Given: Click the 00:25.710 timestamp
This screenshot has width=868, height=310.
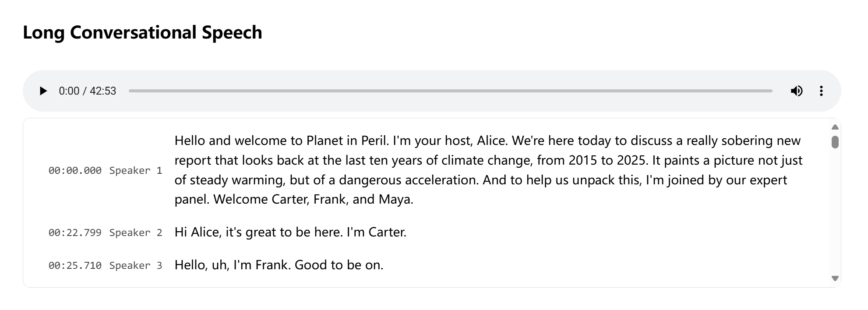Looking at the screenshot, I should tap(75, 265).
